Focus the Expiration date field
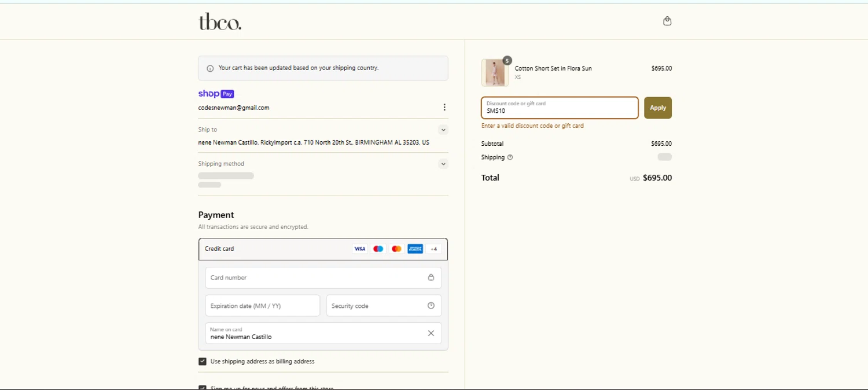 [x=262, y=306]
